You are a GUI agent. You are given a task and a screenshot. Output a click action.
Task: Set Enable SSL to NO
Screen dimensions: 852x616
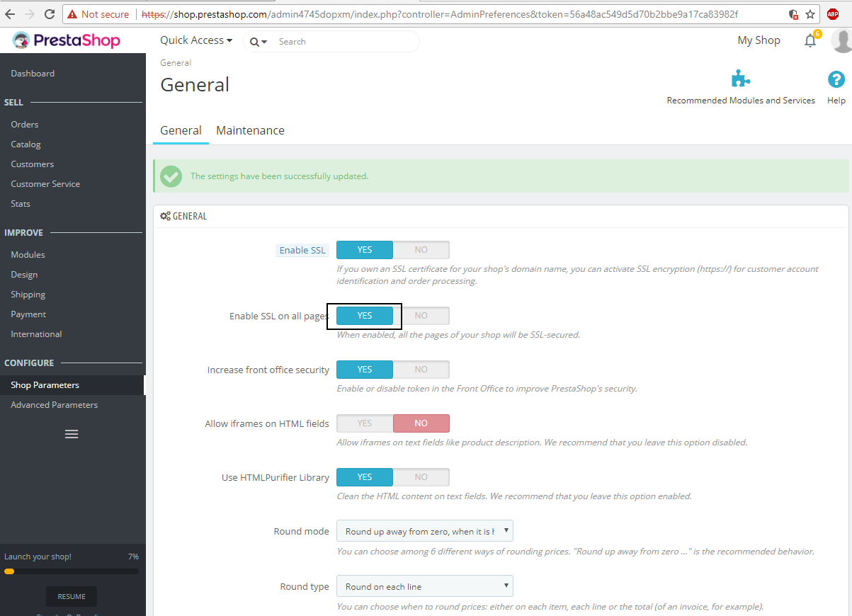pyautogui.click(x=421, y=250)
